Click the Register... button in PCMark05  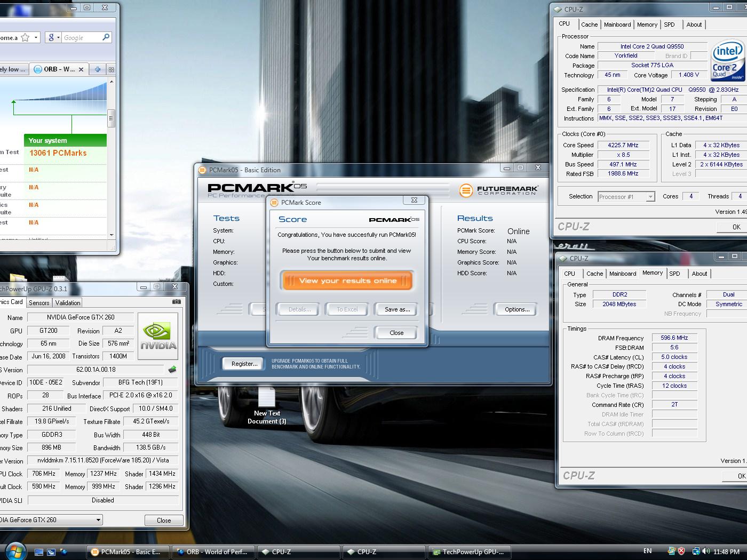[244, 364]
